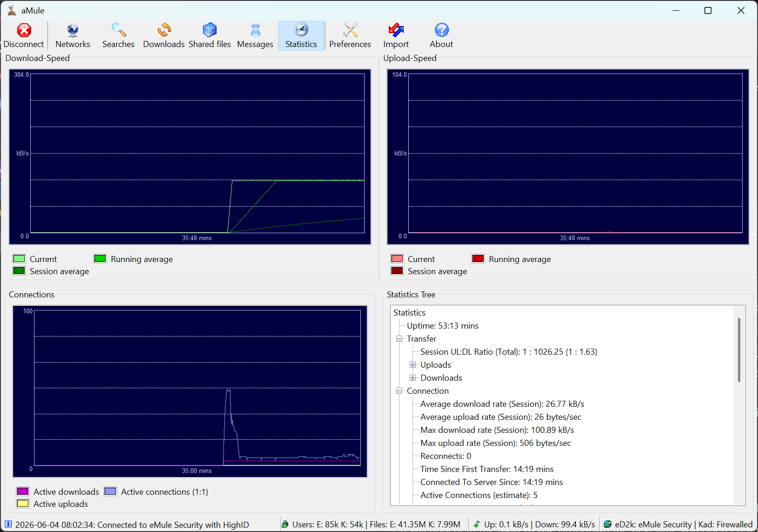Viewport: 758px width, 532px height.
Task: Go to the Downloads page
Action: pyautogui.click(x=164, y=36)
